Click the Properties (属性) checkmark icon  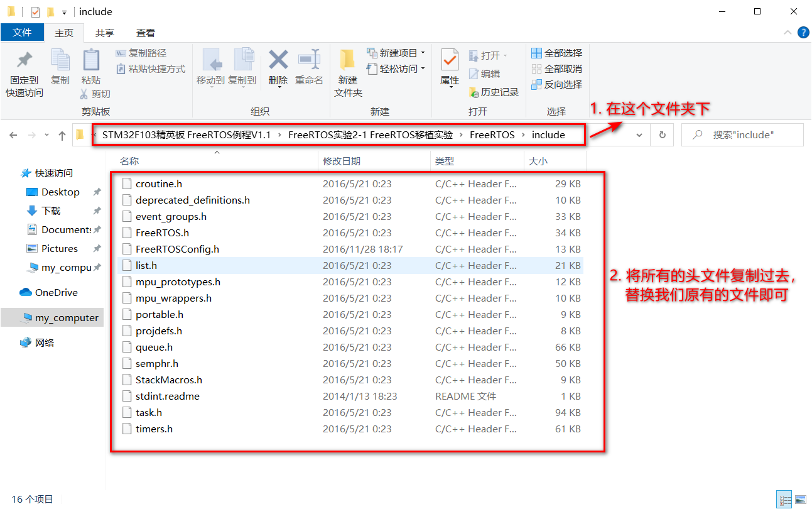[x=450, y=60]
